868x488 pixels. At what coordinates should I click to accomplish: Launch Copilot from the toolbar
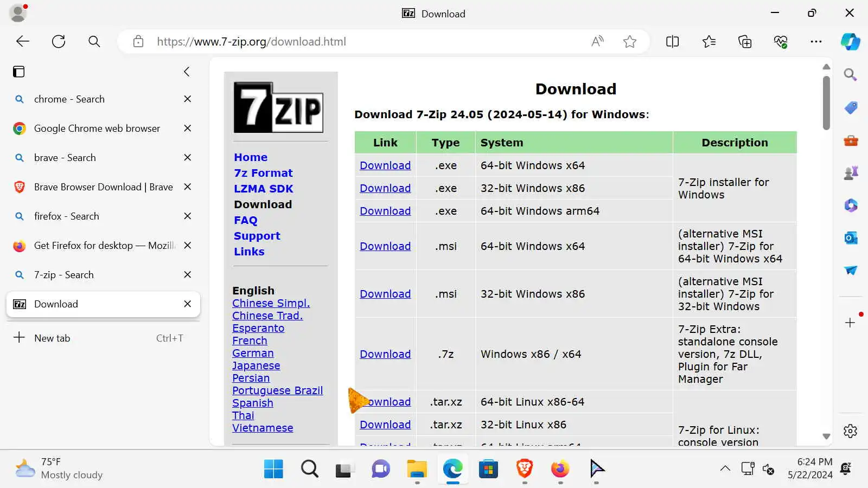pyautogui.click(x=850, y=42)
